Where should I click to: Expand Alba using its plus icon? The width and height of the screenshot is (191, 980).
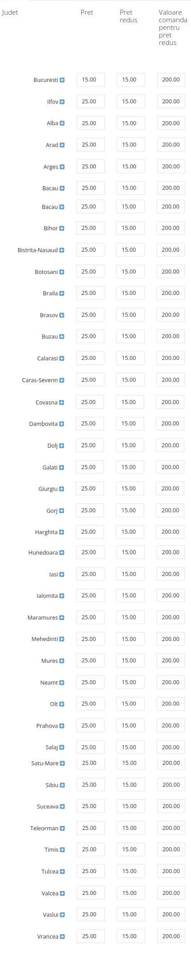point(62,123)
